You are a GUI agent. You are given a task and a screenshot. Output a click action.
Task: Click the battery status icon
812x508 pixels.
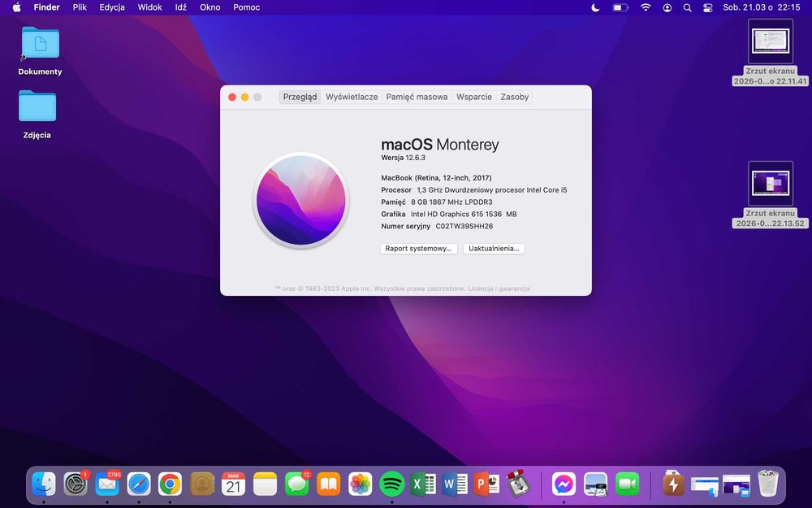tap(620, 7)
